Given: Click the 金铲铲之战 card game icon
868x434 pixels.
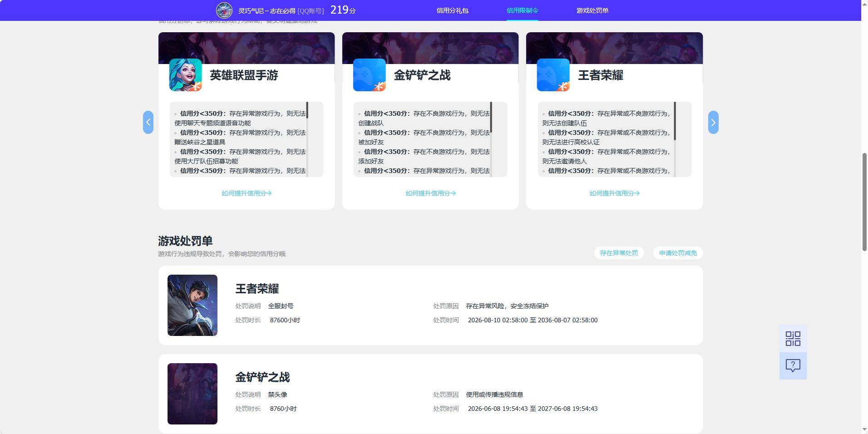Looking at the screenshot, I should point(370,75).
